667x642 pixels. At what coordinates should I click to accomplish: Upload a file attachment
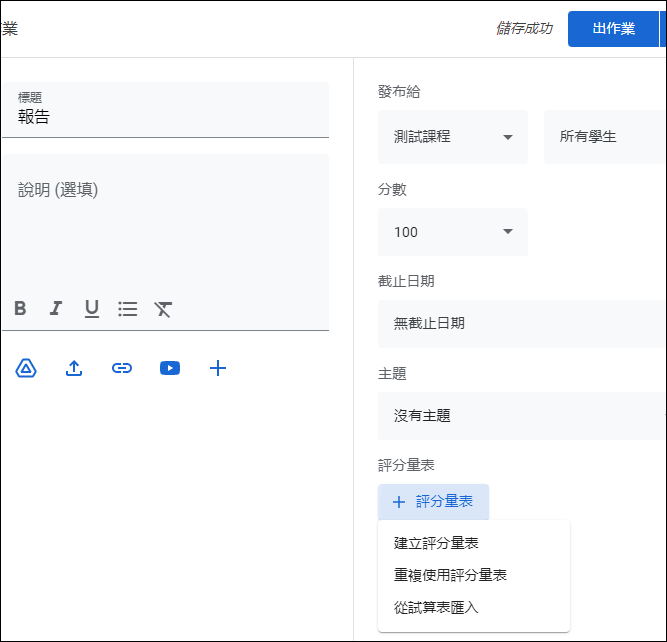pyautogui.click(x=74, y=368)
